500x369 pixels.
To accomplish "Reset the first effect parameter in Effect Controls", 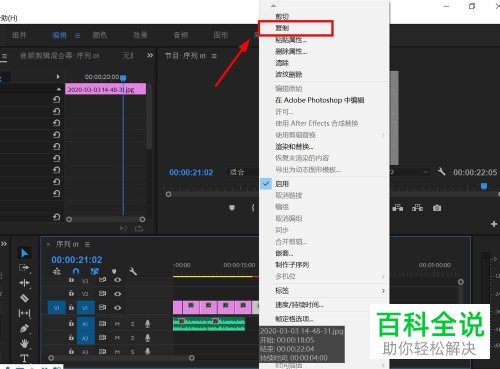I will (x=57, y=99).
